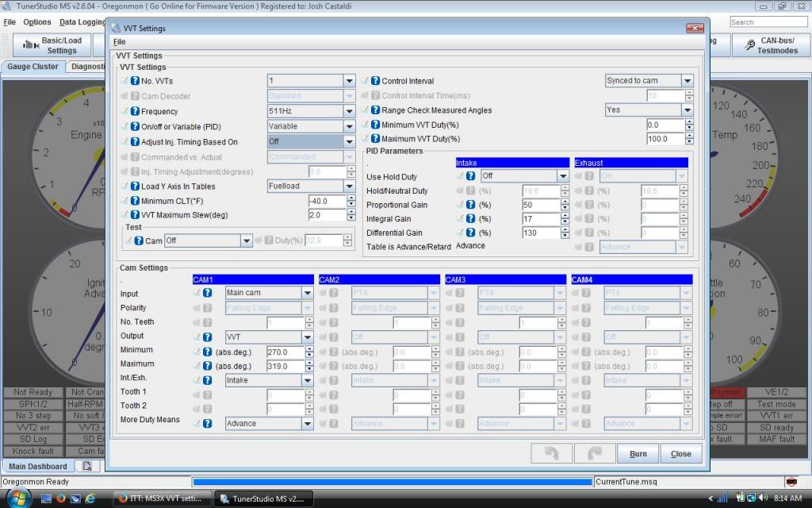Open the File menu in VVT Settings dialog
The width and height of the screenshot is (812, 508).
tap(119, 41)
